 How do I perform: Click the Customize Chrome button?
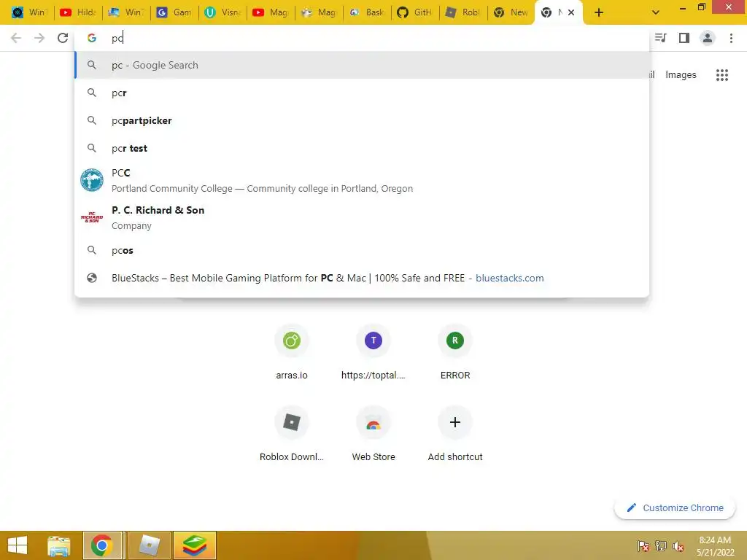point(675,508)
